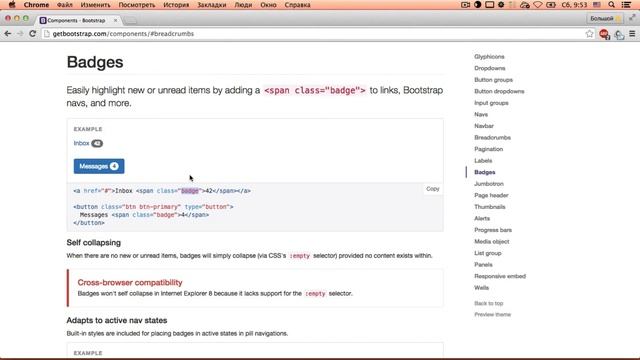Click the Wi-Fi status icon
Screen dimensions: 640x360
(x=538, y=5)
